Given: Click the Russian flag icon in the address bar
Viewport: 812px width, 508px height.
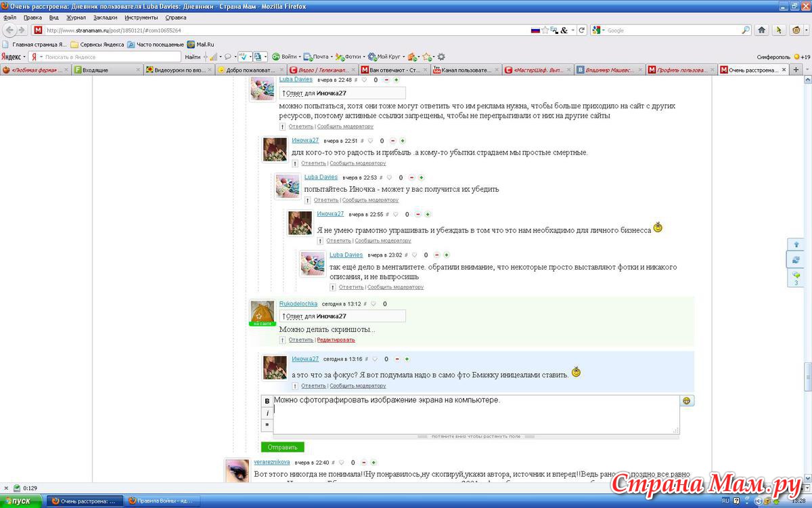Looking at the screenshot, I should coord(535,30).
